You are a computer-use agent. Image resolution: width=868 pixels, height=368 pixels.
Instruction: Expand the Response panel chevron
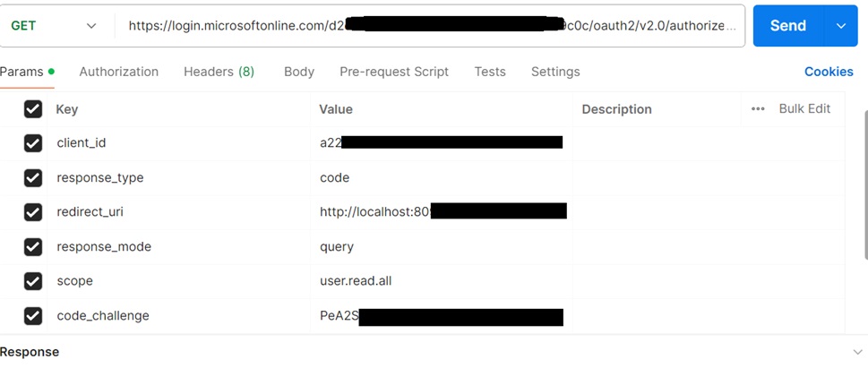click(x=857, y=352)
